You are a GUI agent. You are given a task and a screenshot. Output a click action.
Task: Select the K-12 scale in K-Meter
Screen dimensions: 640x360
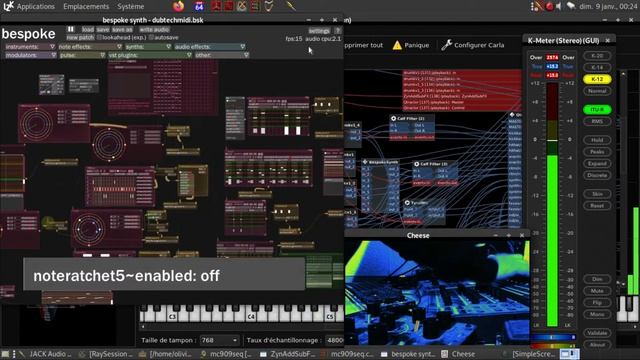(x=597, y=79)
